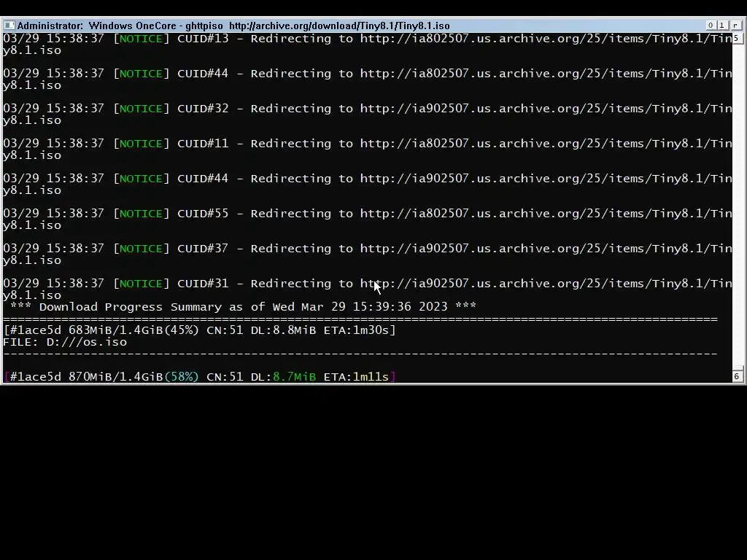Click the yellow 'ETA:1m11s' value
This screenshot has width=747, height=560.
click(x=356, y=377)
